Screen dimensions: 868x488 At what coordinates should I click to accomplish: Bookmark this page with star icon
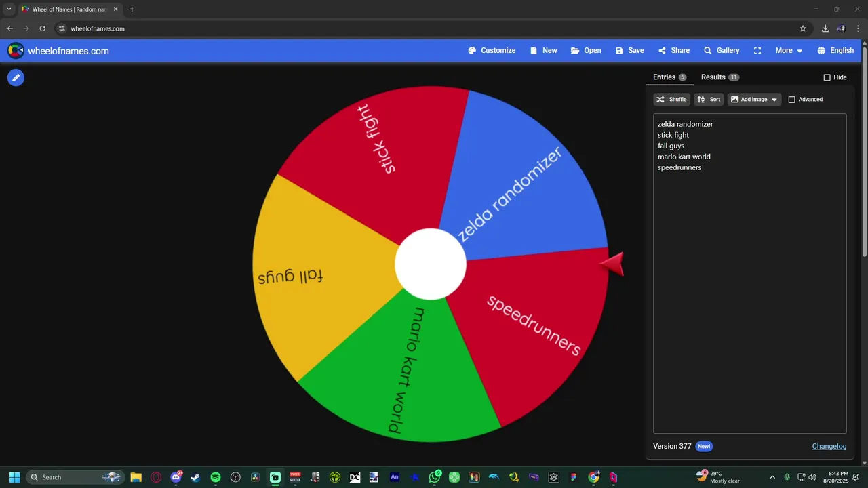(803, 28)
